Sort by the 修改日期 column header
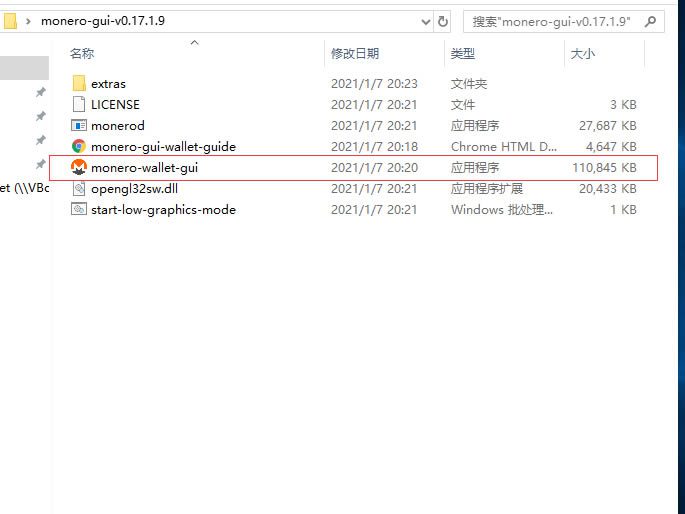The width and height of the screenshot is (685, 514). [x=355, y=54]
